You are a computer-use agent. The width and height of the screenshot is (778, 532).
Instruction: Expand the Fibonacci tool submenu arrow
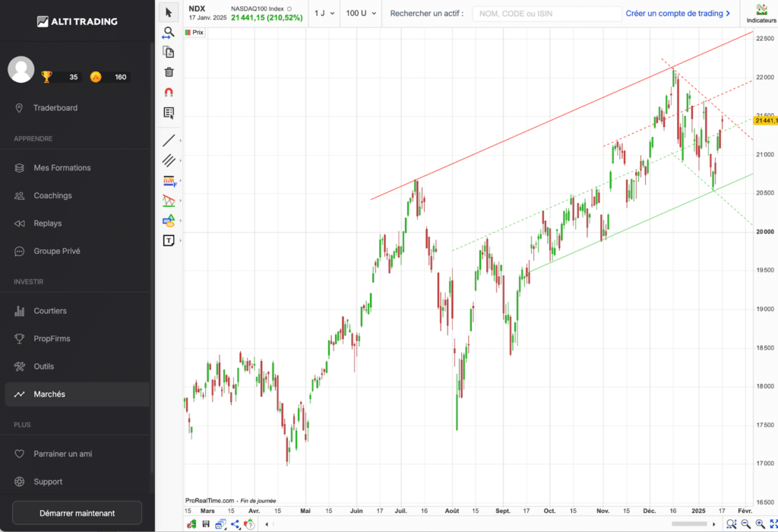point(180,181)
